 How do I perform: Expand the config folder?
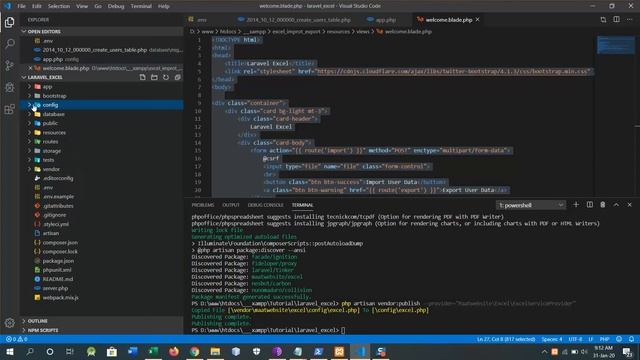(x=29, y=105)
